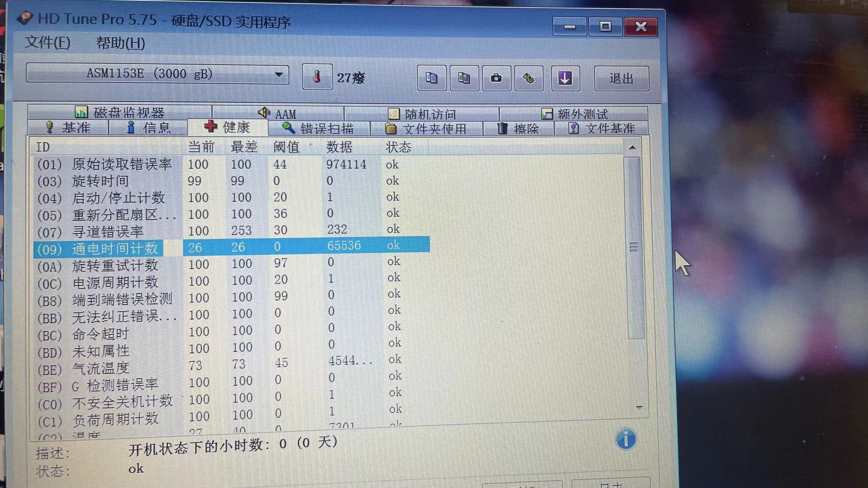Image resolution: width=868 pixels, height=488 pixels.
Task: Click data value 65536 in highlighted row
Action: 344,245
